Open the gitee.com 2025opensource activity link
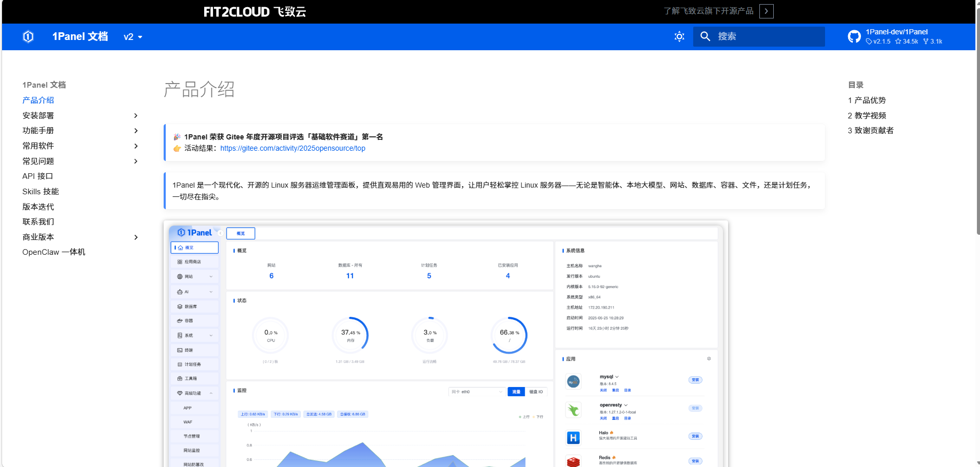 coord(292,149)
